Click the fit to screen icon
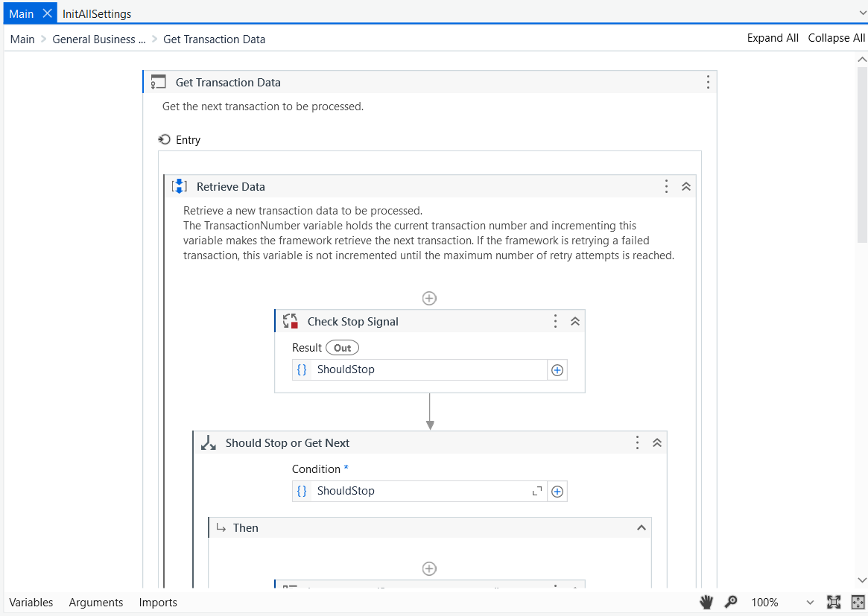The height and width of the screenshot is (616, 868). 834,602
